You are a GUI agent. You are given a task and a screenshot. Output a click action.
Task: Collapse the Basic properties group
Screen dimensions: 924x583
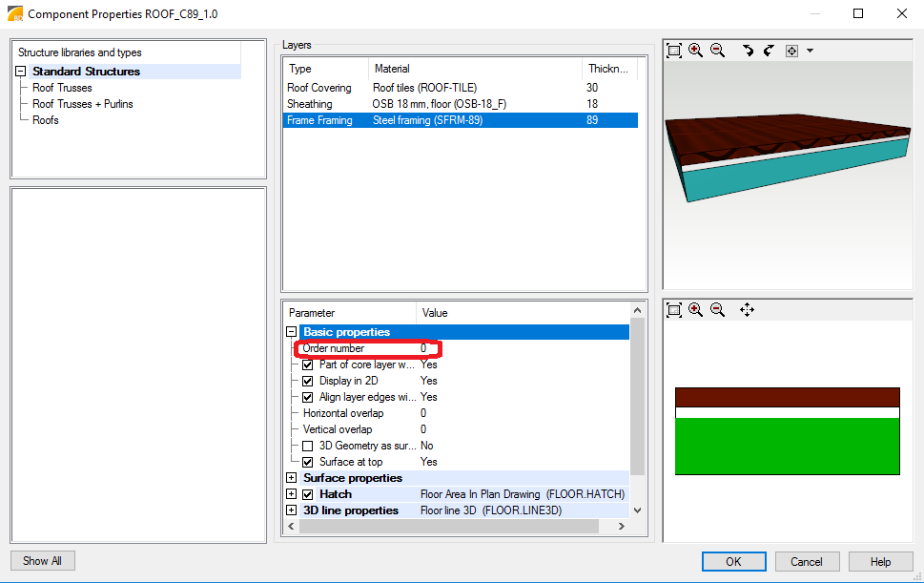click(x=292, y=332)
